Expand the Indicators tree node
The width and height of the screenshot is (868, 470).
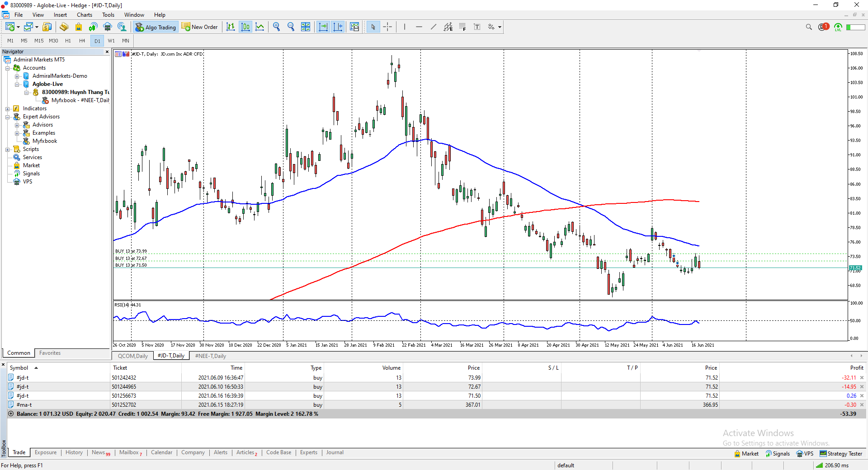(8, 108)
